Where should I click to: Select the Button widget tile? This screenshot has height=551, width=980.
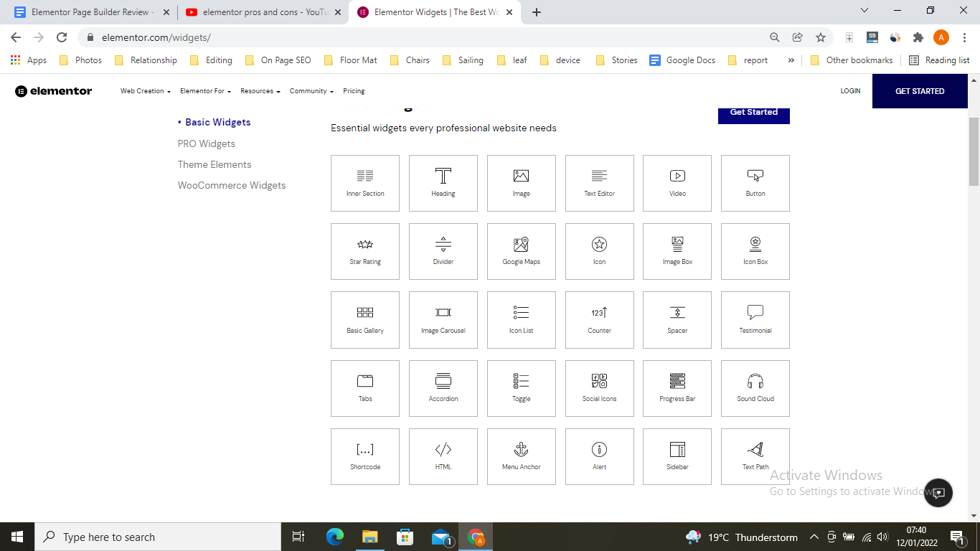click(755, 183)
